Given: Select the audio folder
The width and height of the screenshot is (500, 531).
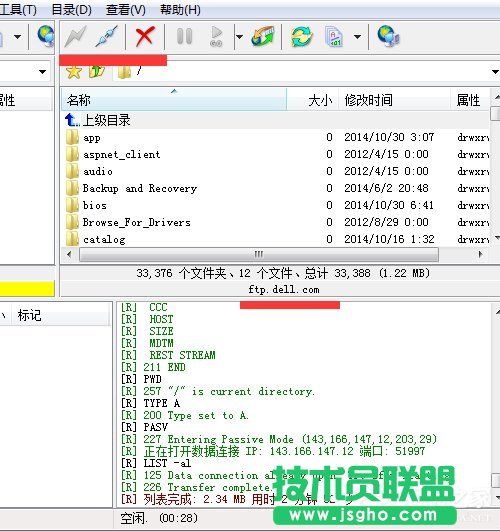Looking at the screenshot, I should 98,171.
